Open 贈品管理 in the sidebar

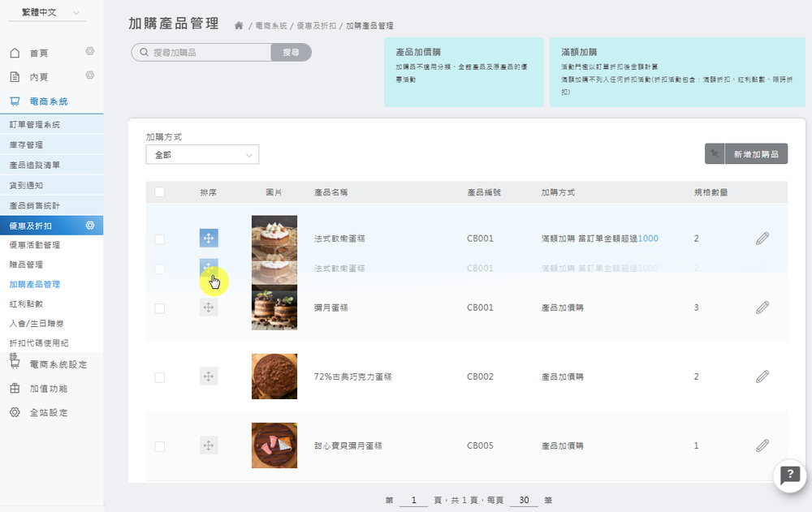click(x=26, y=265)
